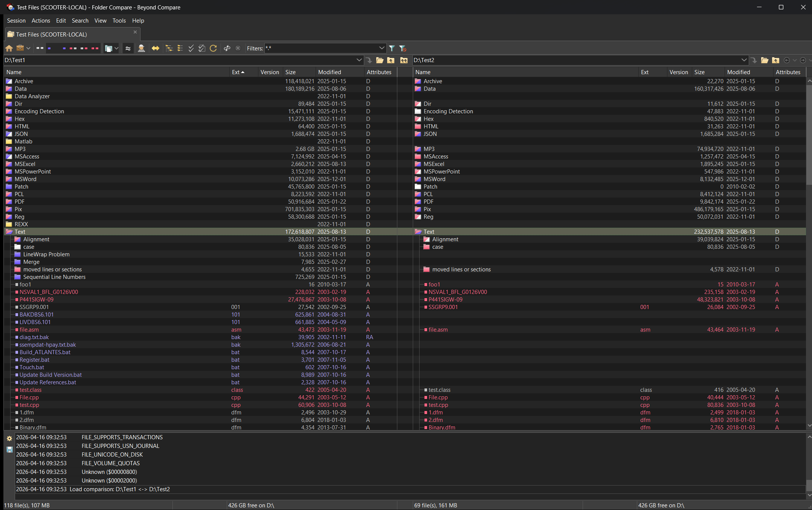This screenshot has width=812, height=510.
Task: Click scroll-down arrow of folder panes
Action: pyautogui.click(x=809, y=426)
